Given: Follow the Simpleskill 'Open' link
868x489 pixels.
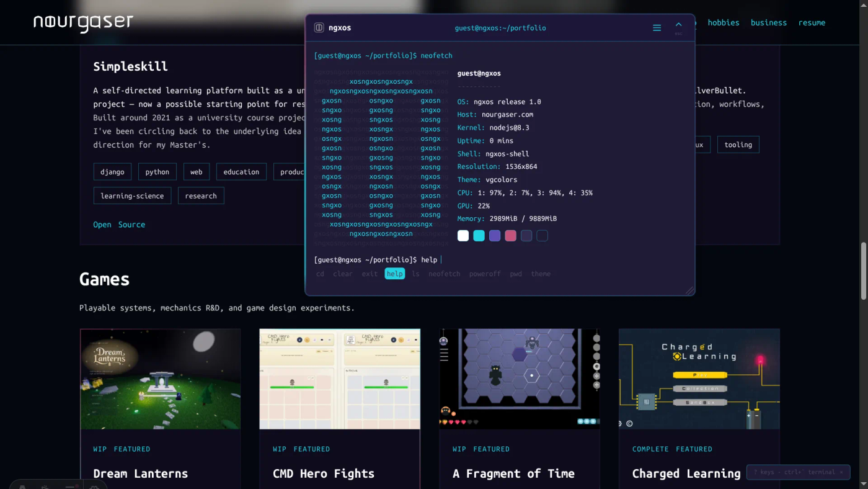Looking at the screenshot, I should (x=102, y=225).
